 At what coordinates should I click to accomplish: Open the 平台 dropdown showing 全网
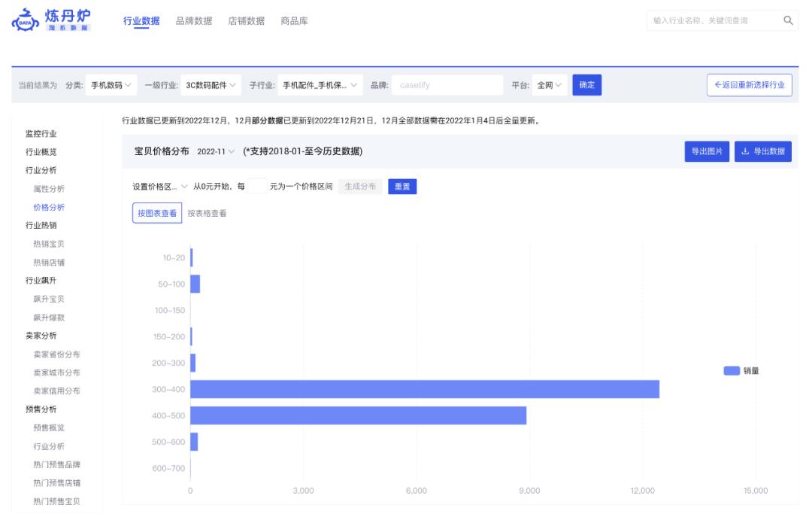(547, 85)
